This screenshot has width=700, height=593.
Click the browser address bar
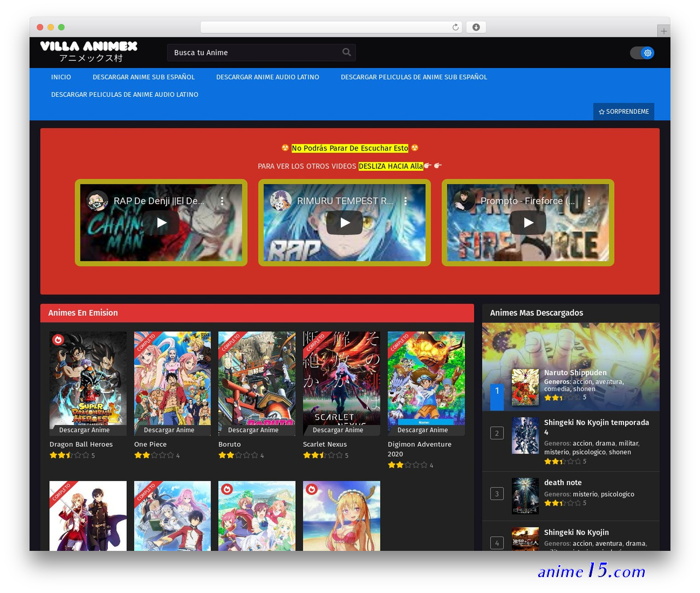pos(331,27)
